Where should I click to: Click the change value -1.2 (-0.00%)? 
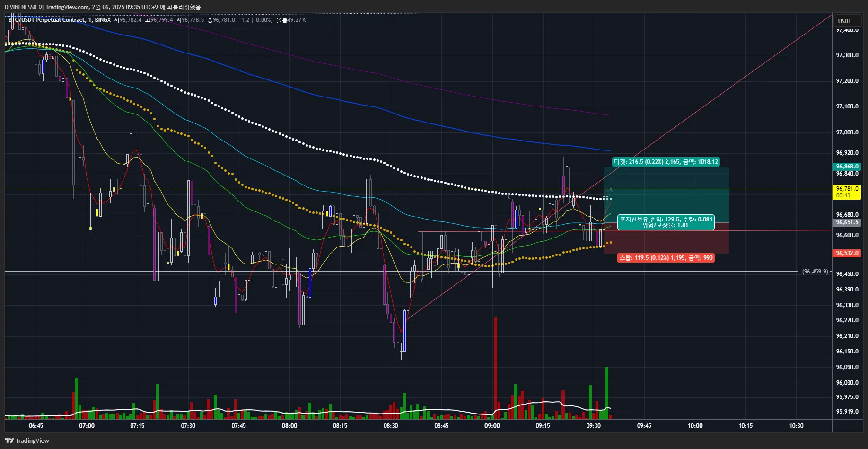tap(255, 20)
